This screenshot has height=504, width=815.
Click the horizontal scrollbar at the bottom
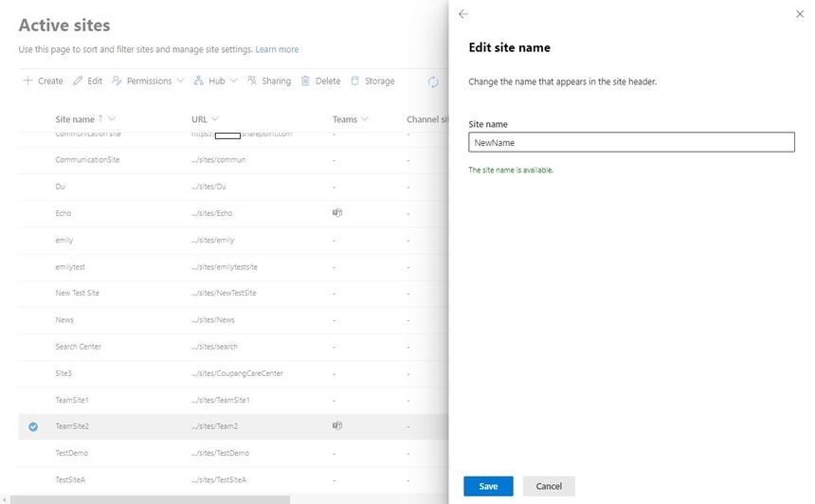tap(150, 499)
